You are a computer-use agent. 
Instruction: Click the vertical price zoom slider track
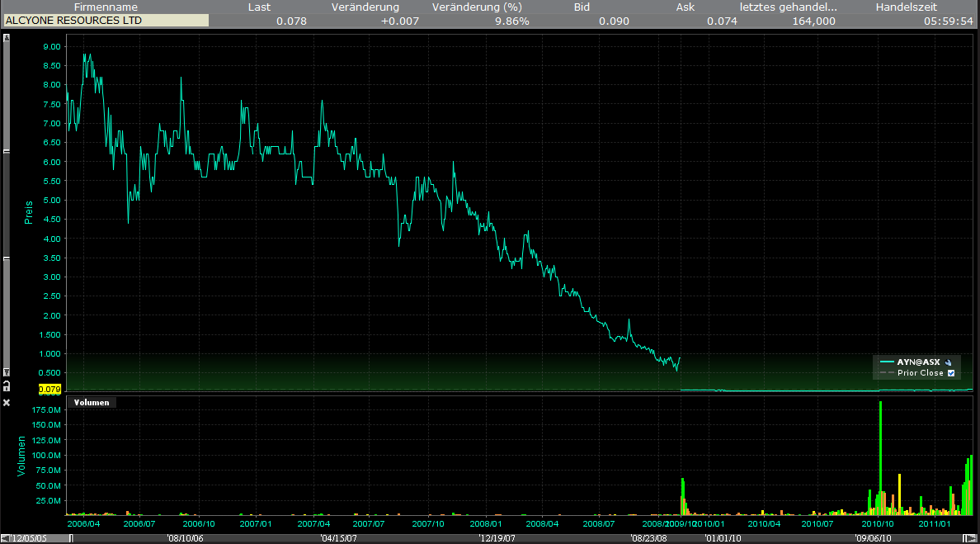[x=7, y=206]
